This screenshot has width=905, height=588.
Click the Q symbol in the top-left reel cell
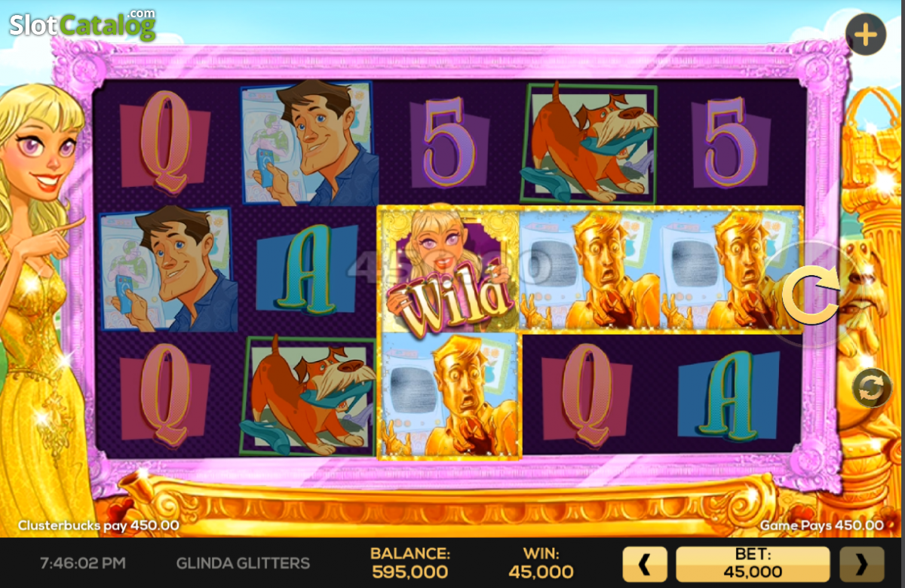164,142
